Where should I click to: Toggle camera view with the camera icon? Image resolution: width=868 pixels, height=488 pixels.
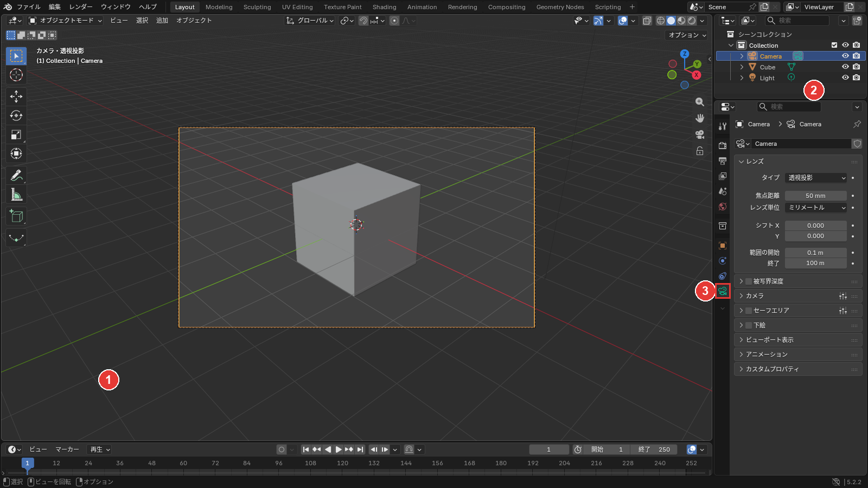point(700,134)
